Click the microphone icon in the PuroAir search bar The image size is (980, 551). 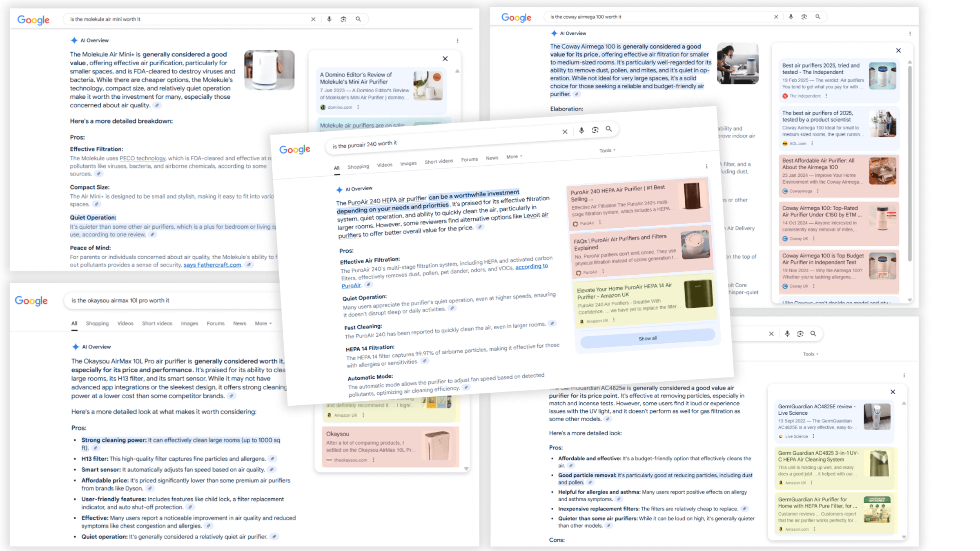pyautogui.click(x=581, y=130)
